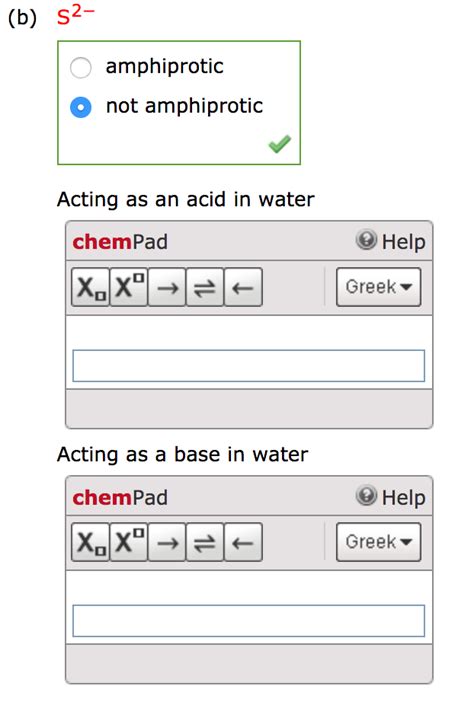Open Help in the acid chemPad

click(390, 241)
